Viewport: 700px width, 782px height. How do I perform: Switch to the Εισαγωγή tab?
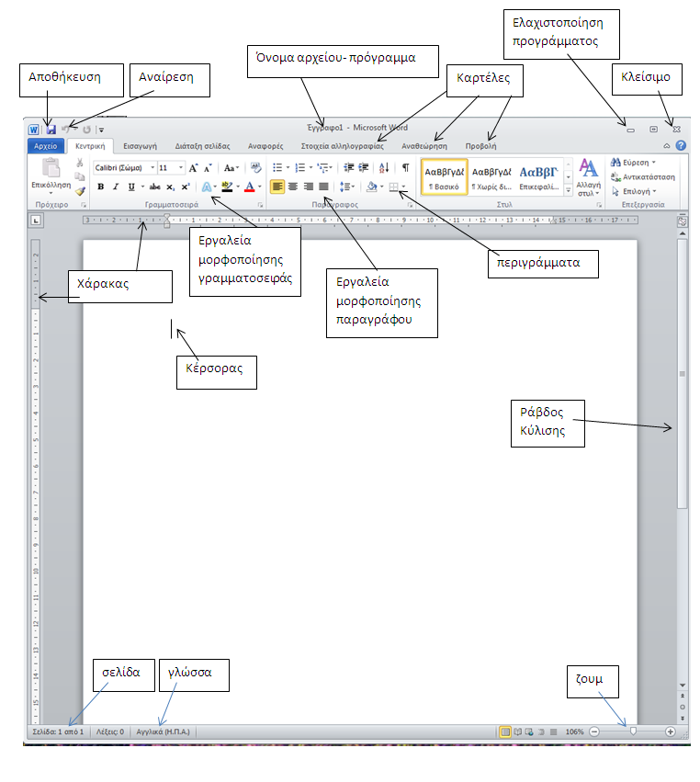pyautogui.click(x=141, y=146)
